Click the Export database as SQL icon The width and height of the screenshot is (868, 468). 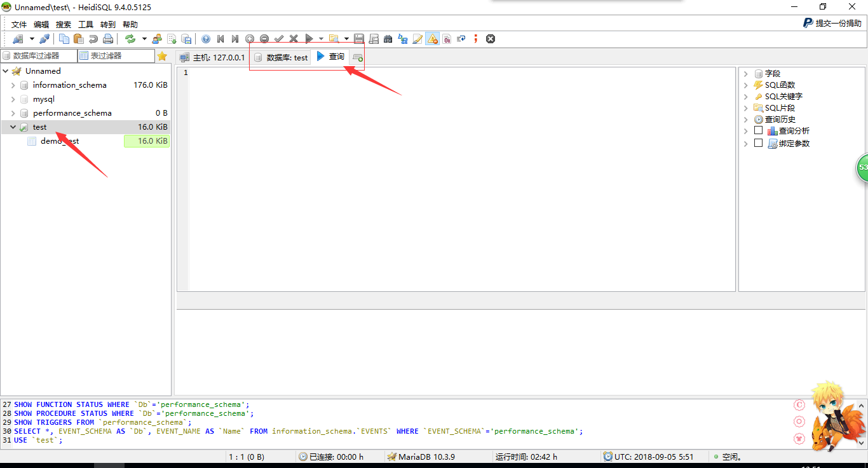click(x=186, y=39)
